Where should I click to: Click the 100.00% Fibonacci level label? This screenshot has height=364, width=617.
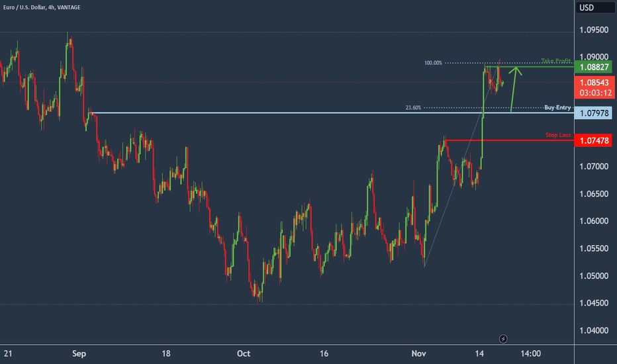point(433,63)
